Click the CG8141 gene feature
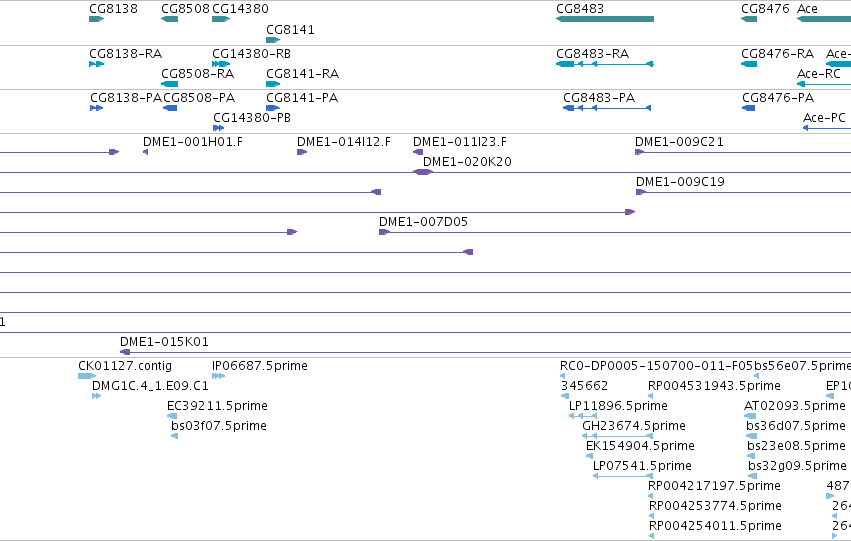 click(273, 40)
